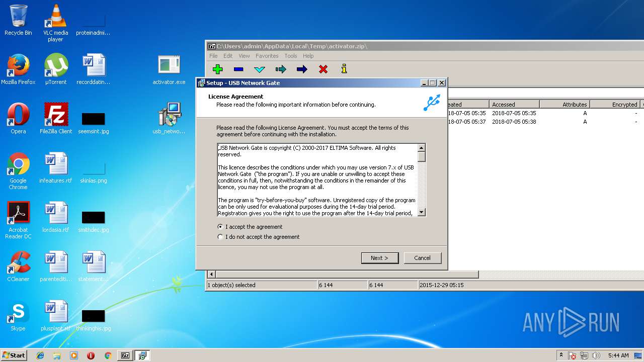The width and height of the screenshot is (644, 362).
Task: Click the license text scrollbar up arrow
Action: click(422, 148)
